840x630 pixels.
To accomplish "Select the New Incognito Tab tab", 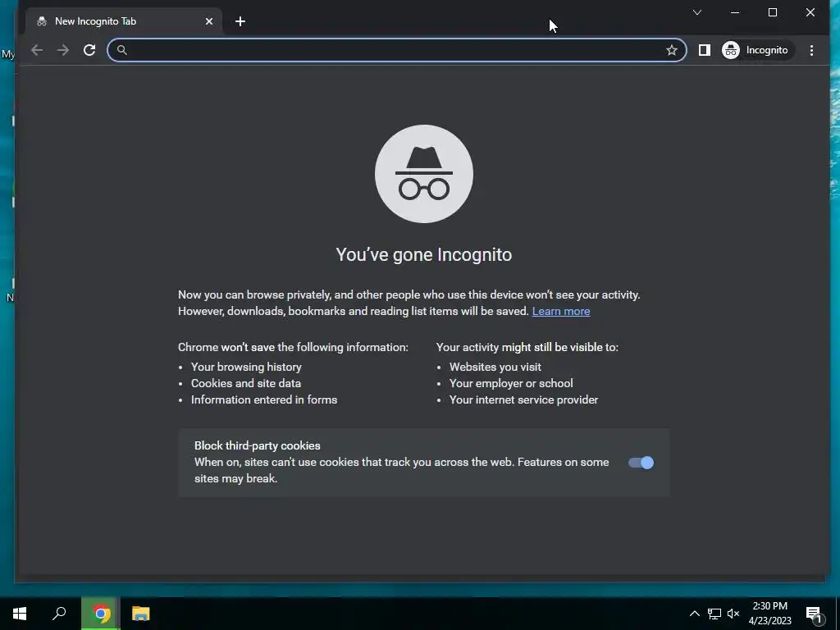I will tap(124, 21).
